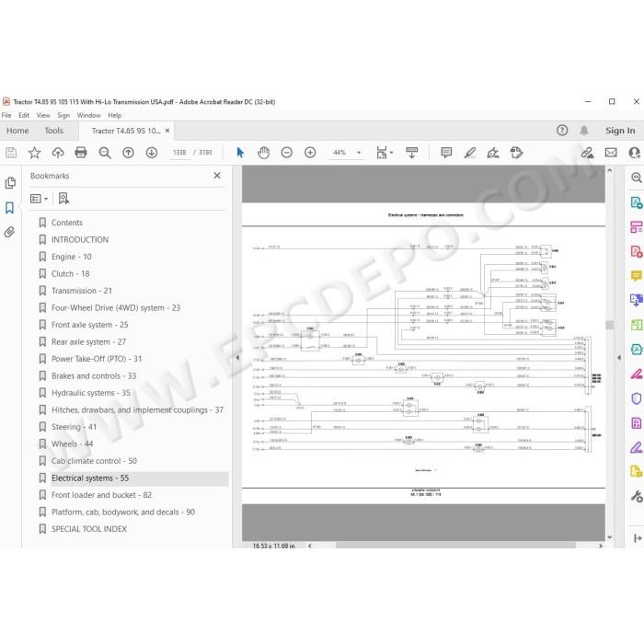
Task: Click the vertical scrollbar thumb
Action: (610, 325)
